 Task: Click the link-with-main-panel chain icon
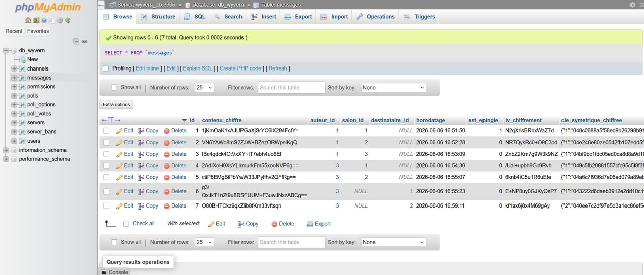coord(85,41)
